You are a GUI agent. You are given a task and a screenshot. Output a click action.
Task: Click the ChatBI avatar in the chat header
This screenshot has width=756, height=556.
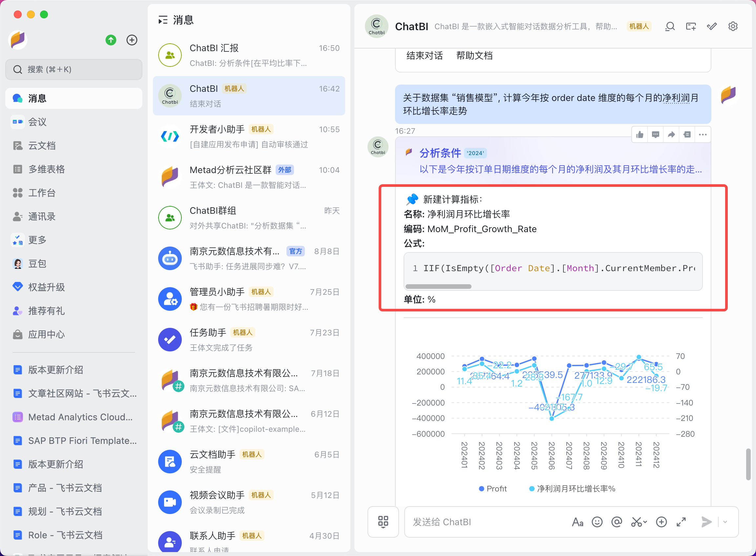click(377, 26)
